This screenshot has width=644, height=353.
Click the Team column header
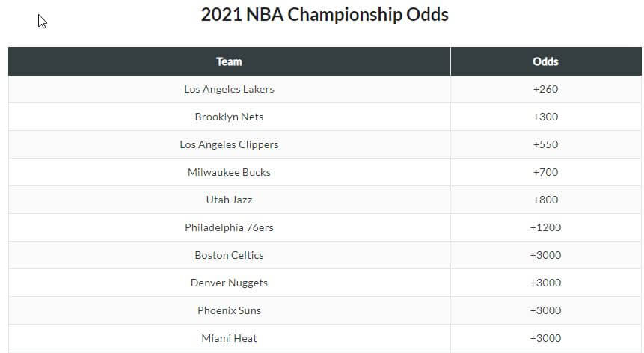(x=229, y=61)
